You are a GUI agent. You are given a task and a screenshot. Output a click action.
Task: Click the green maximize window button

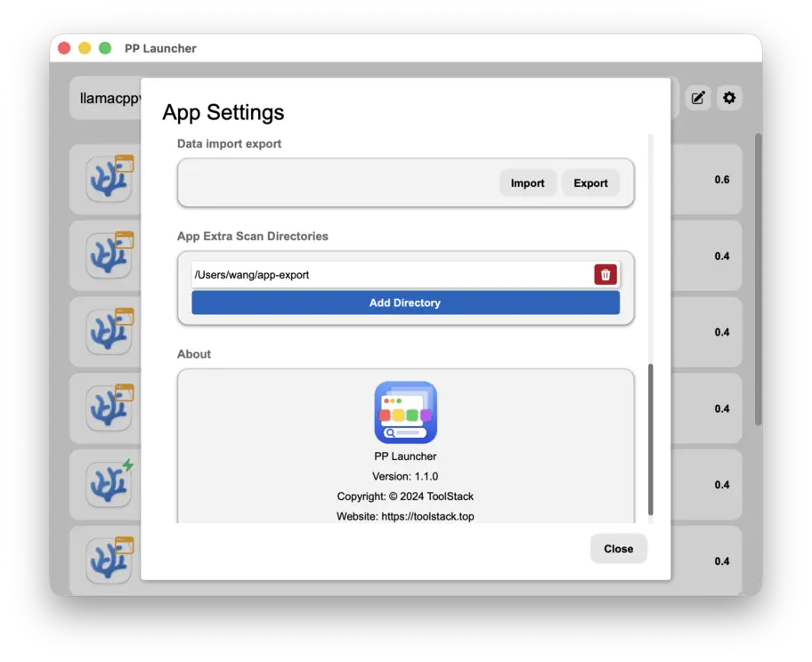pos(105,48)
